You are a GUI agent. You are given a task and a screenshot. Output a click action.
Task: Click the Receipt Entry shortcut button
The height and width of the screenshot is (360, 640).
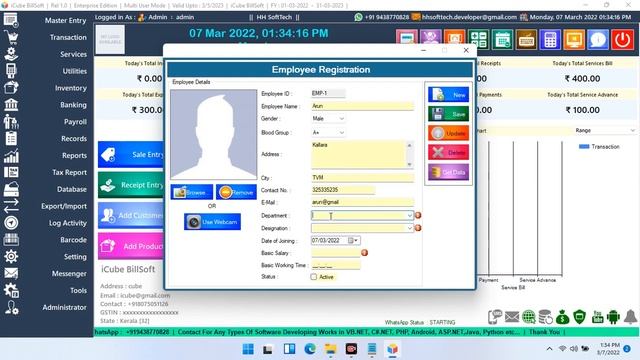[x=131, y=185]
